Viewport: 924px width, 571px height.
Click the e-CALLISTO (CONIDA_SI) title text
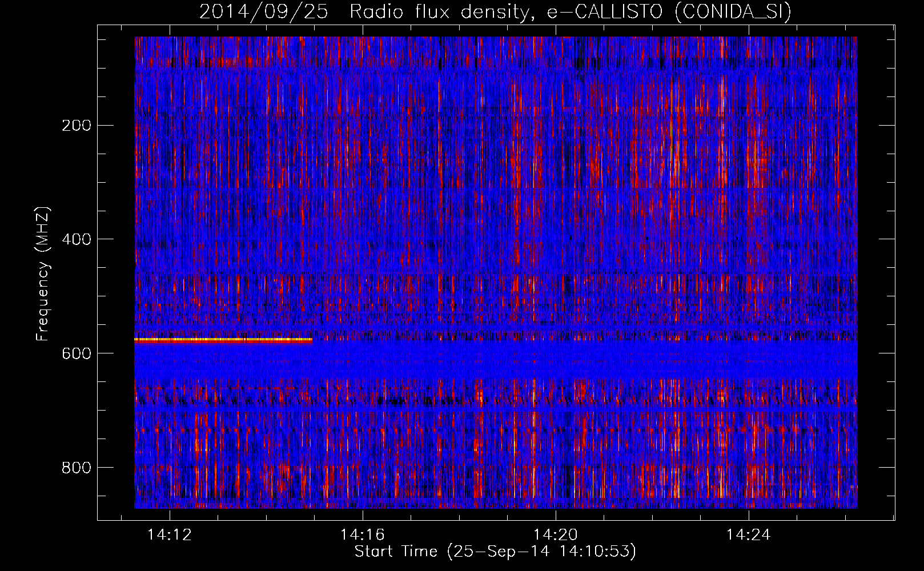669,11
